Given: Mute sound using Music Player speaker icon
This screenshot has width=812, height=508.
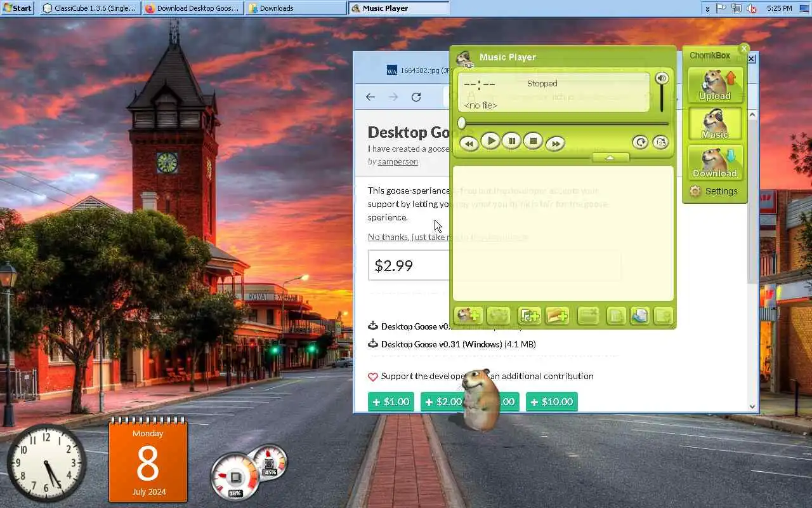Looking at the screenshot, I should [662, 78].
